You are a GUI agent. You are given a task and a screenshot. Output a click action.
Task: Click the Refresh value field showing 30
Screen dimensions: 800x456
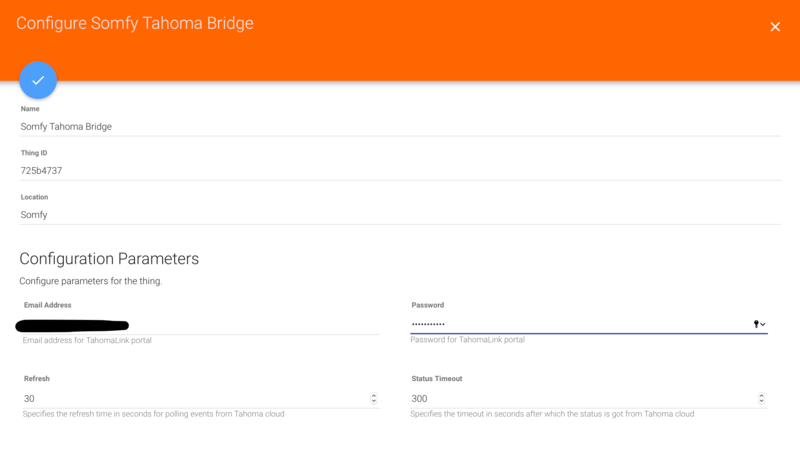click(190, 399)
